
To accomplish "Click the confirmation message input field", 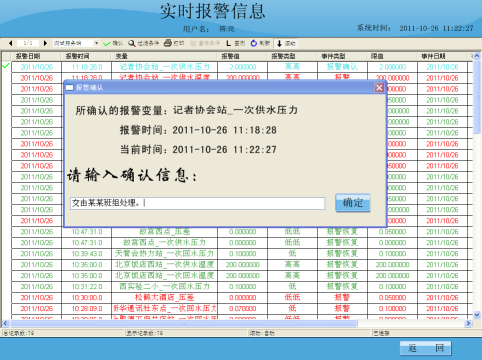I will (197, 203).
